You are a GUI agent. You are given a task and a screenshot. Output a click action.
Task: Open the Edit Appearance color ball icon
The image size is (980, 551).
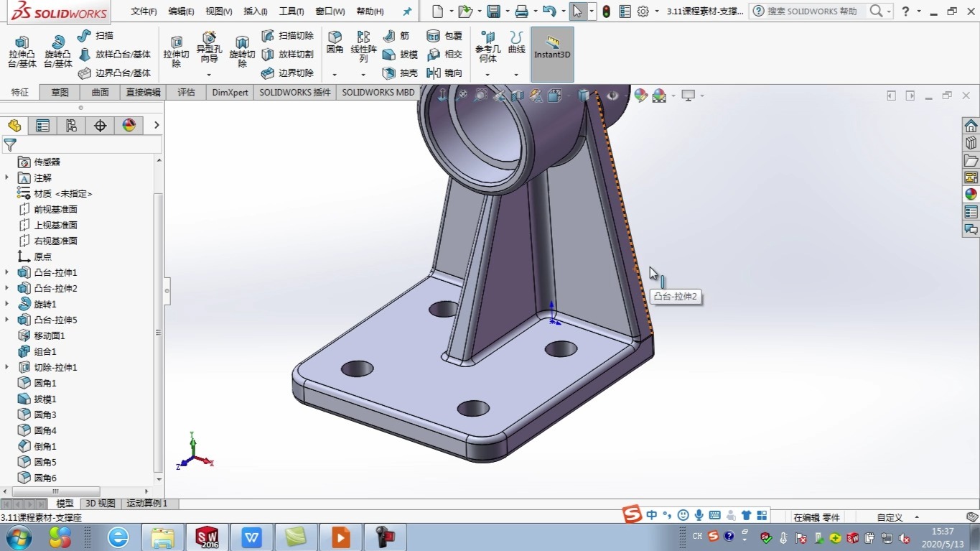(640, 96)
